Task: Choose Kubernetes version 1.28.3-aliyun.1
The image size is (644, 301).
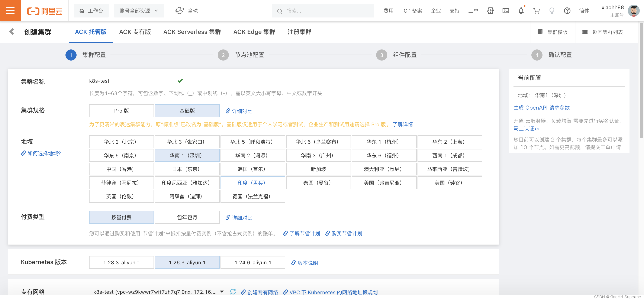Action: pyautogui.click(x=121, y=262)
